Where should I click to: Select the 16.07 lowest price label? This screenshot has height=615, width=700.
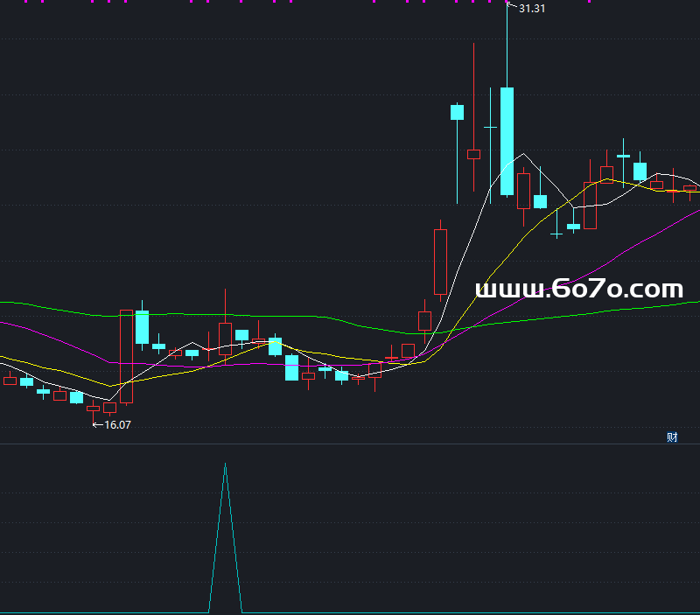pos(117,425)
